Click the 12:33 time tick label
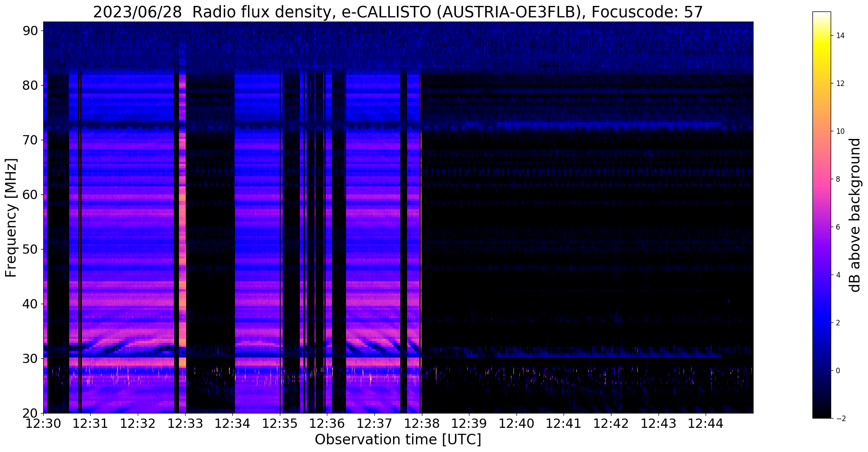The height and width of the screenshot is (452, 868). [185, 423]
